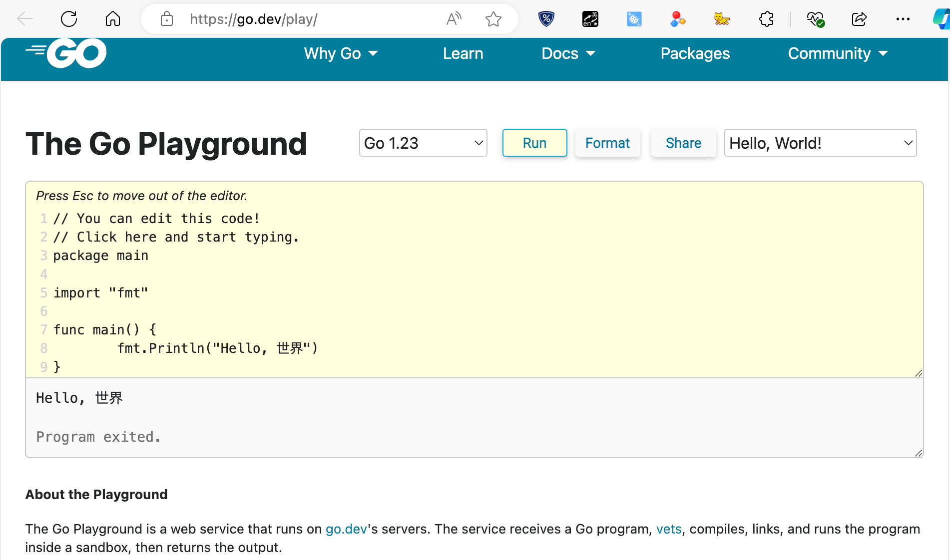
Task: Open the Community navigation menu
Action: (x=838, y=53)
